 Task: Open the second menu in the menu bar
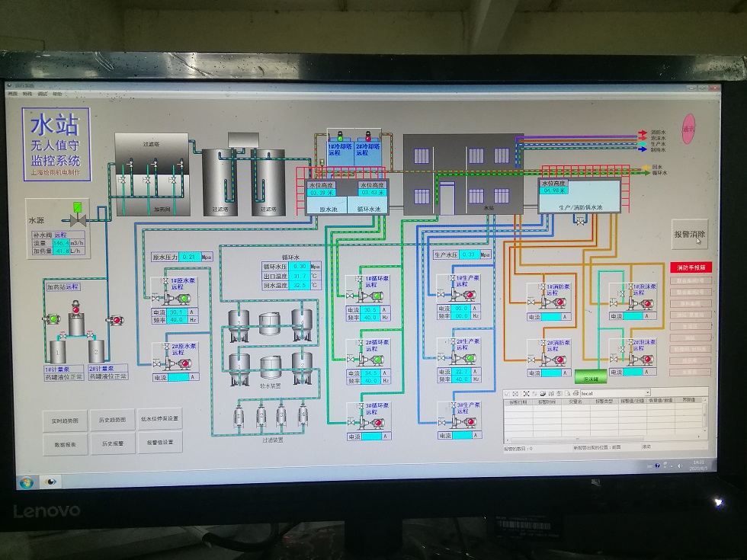[27, 94]
